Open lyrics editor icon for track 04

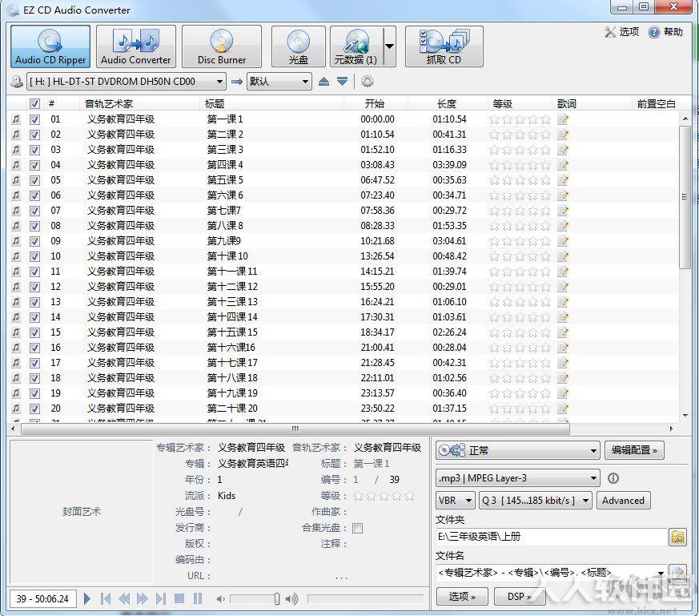coord(563,165)
